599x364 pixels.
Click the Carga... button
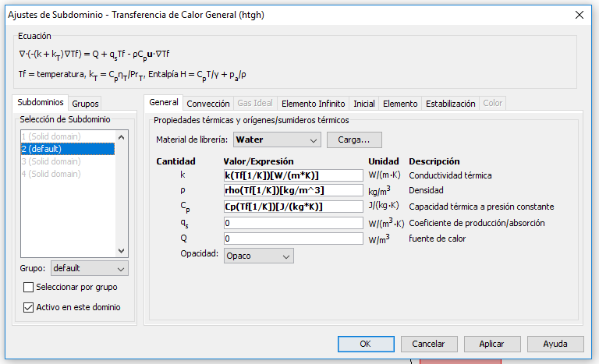click(x=354, y=140)
